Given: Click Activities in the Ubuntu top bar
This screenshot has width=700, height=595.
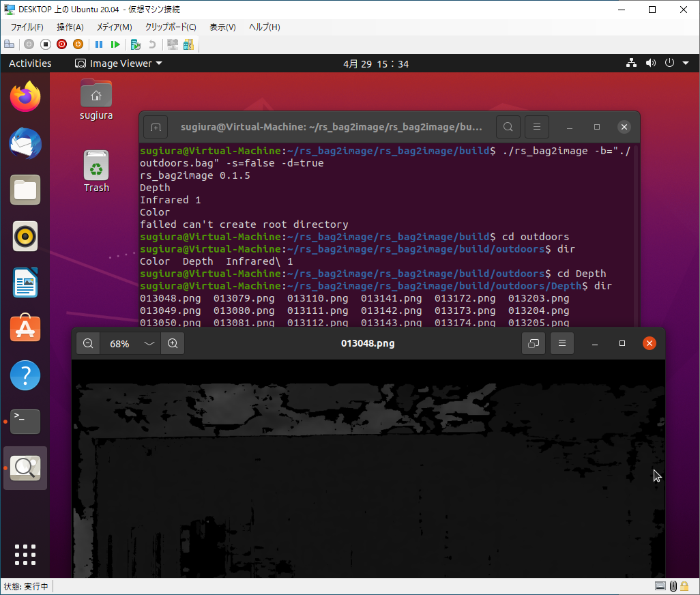Looking at the screenshot, I should point(29,63).
